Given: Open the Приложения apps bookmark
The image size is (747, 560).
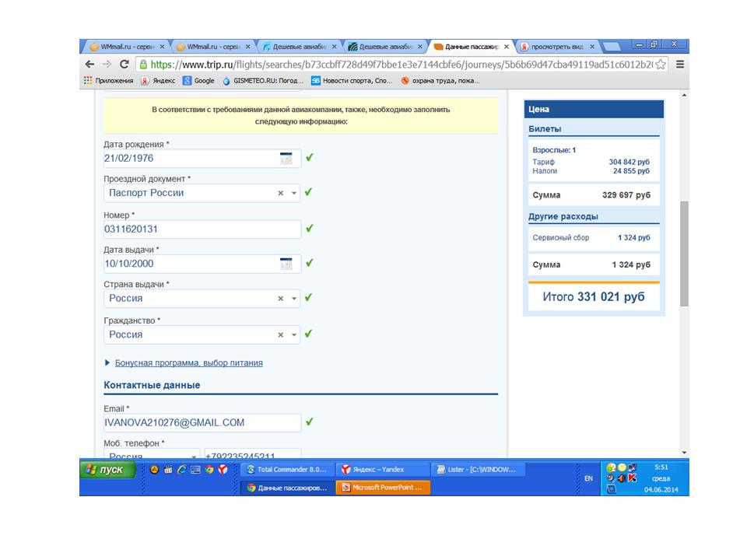Looking at the screenshot, I should pos(109,80).
